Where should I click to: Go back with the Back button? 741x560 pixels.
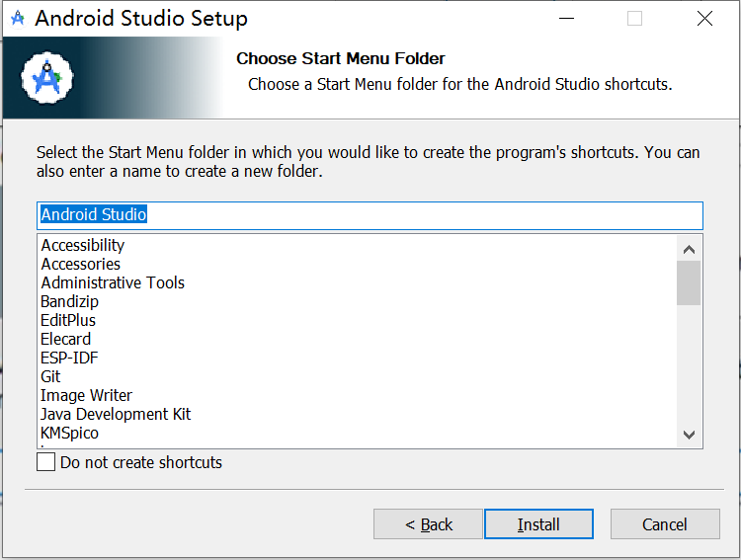[428, 524]
